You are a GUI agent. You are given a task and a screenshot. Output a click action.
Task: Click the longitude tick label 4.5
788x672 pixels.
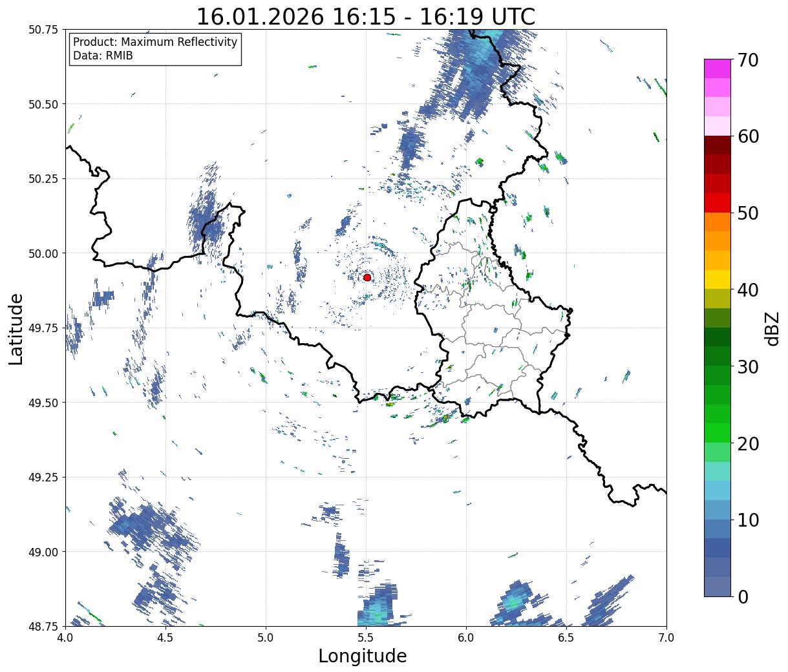tap(165, 637)
